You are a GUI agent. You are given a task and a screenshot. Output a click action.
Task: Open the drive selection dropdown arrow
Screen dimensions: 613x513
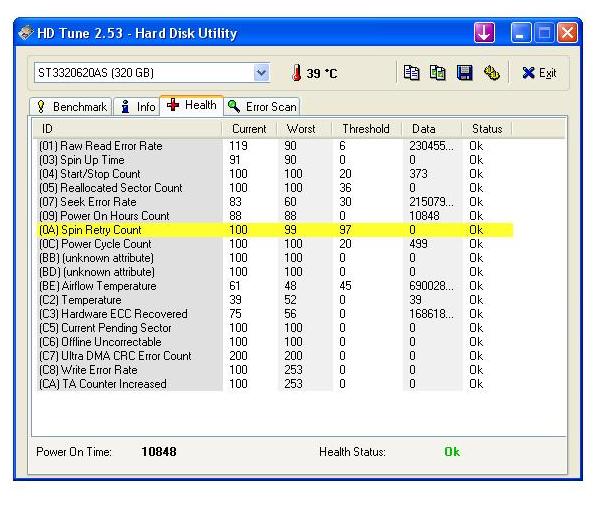click(261, 73)
